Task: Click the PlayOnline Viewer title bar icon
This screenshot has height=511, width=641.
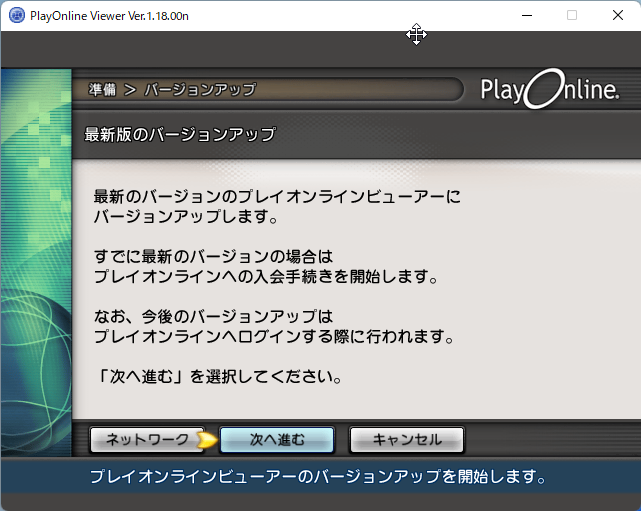Action: tap(17, 16)
